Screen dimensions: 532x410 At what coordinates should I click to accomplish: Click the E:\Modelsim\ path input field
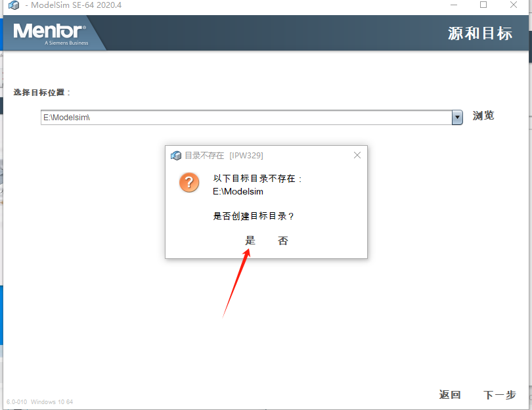click(246, 118)
